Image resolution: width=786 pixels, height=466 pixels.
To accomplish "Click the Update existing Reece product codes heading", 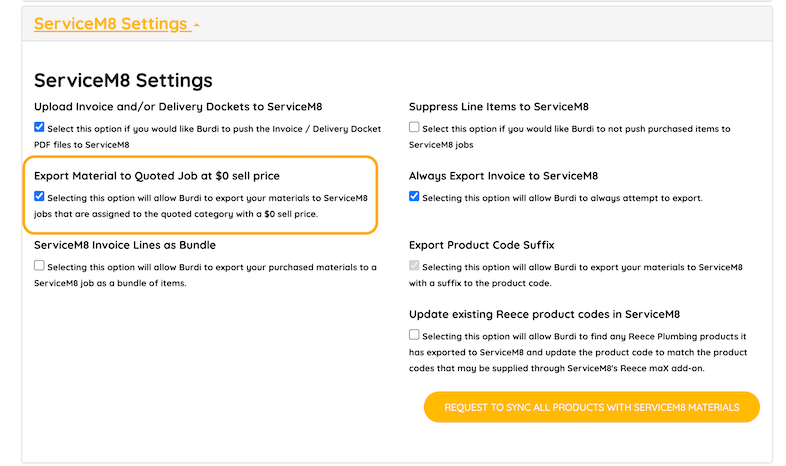I will (x=544, y=314).
